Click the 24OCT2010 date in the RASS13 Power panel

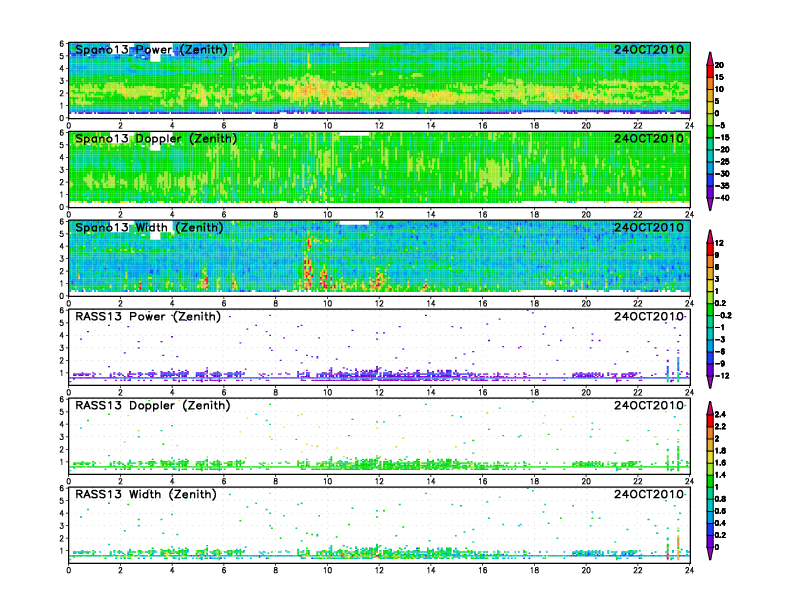[649, 317]
